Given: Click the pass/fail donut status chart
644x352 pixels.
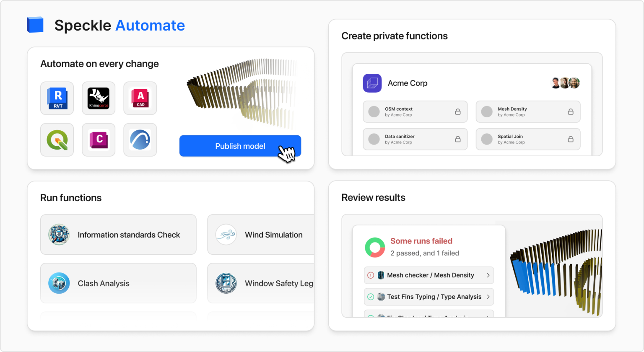Looking at the screenshot, I should click(x=375, y=247).
